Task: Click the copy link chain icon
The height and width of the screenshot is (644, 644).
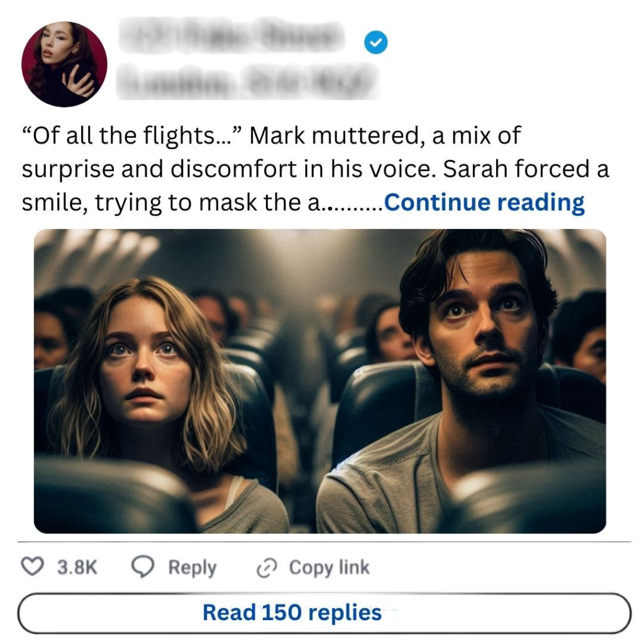Action: 267,568
